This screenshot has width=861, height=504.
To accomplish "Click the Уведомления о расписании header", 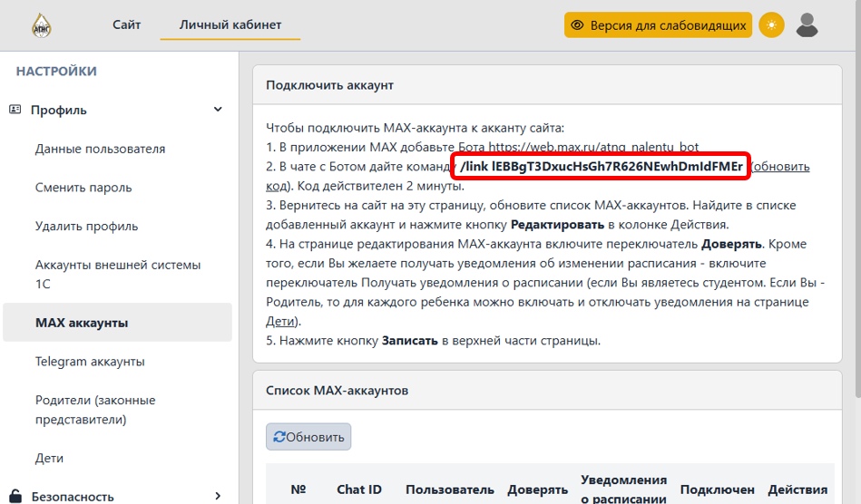I will [624, 489].
